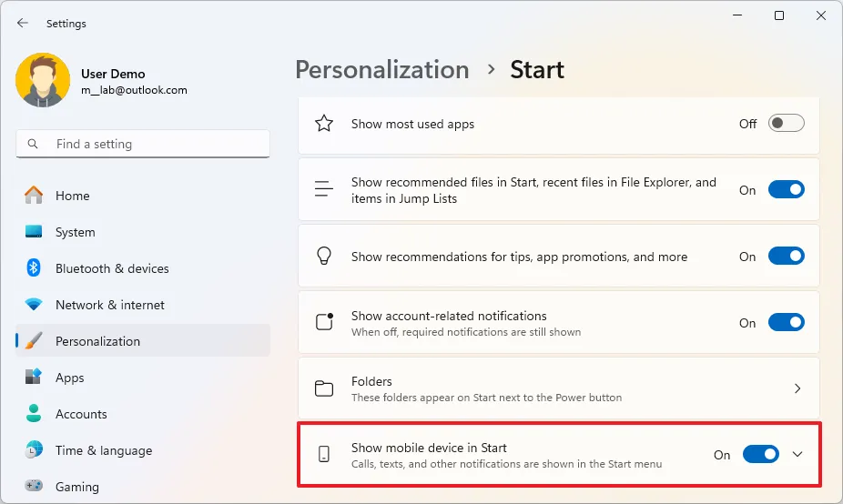Select Personalization in the sidebar

pyautogui.click(x=143, y=341)
